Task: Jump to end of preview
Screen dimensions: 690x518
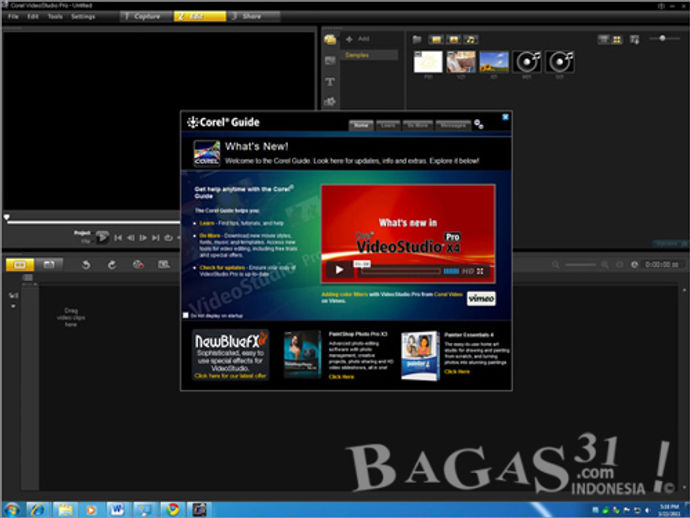Action: pyautogui.click(x=156, y=238)
